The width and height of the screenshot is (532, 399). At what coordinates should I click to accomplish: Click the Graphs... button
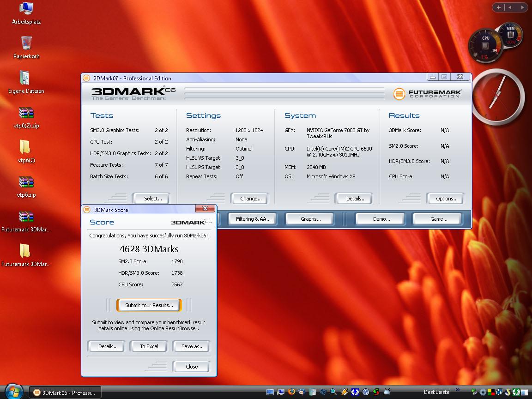310,219
